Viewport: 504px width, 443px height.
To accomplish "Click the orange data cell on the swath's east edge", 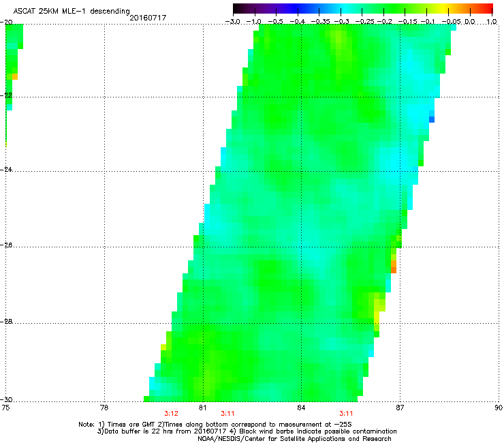I will (x=394, y=267).
